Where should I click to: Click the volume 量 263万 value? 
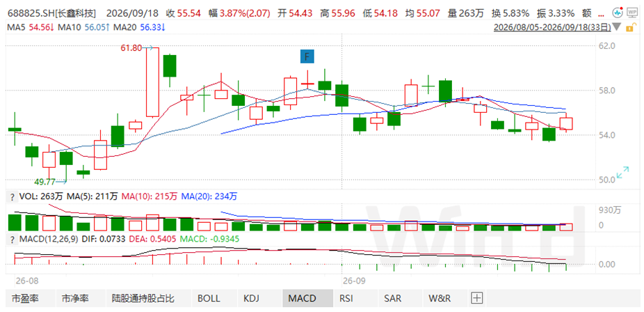[x=466, y=13]
